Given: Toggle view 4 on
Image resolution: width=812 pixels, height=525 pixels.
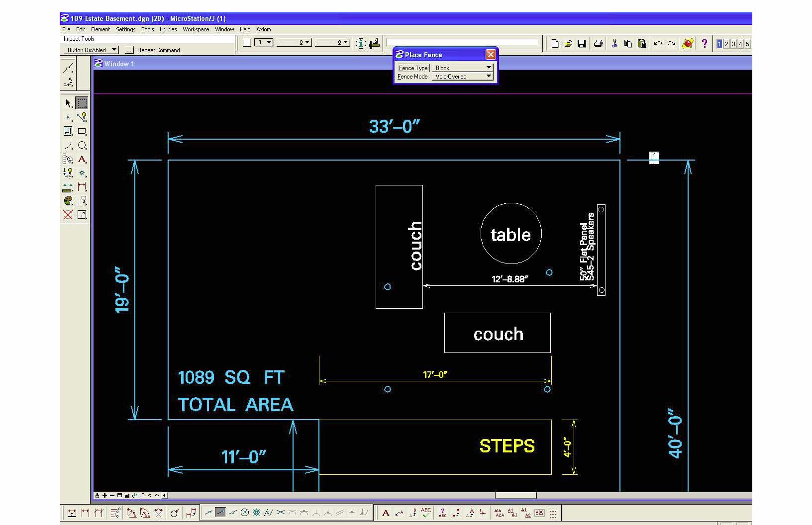Looking at the screenshot, I should (740, 44).
